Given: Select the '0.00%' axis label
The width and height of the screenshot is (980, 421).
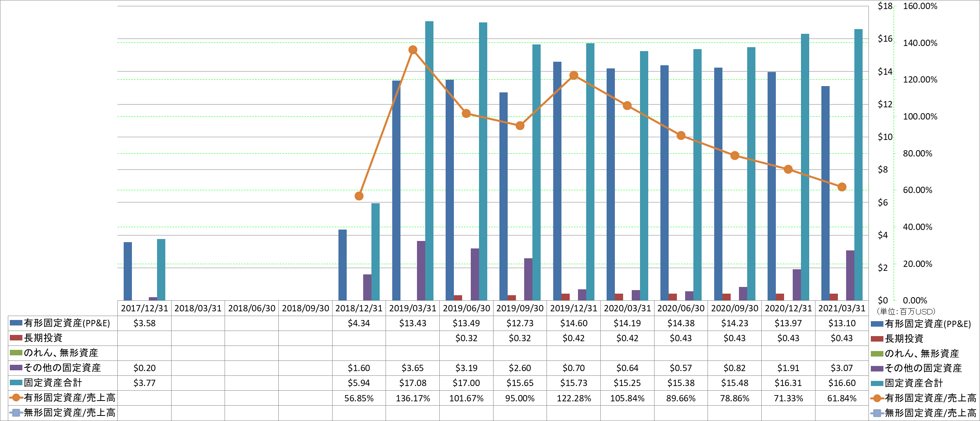Looking at the screenshot, I should point(915,301).
